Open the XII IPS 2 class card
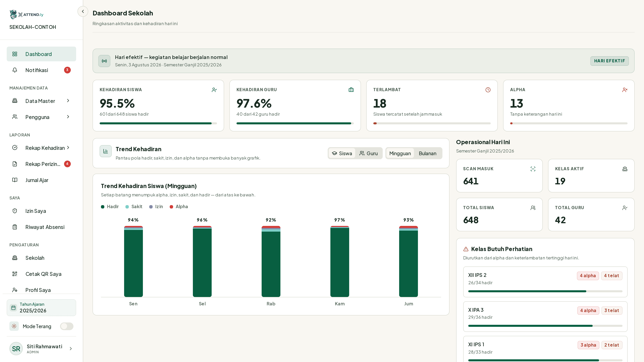This screenshot has width=644, height=362. 545,282
